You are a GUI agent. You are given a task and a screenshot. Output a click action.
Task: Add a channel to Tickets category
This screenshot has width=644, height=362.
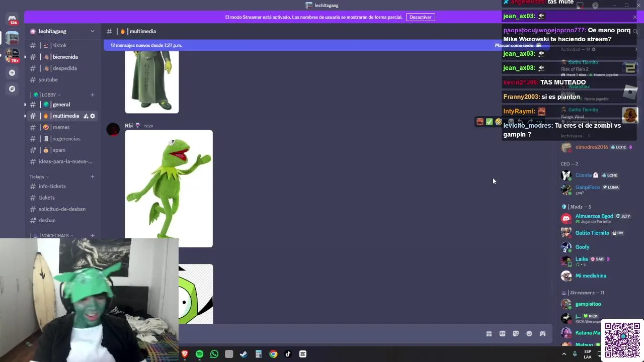click(x=93, y=177)
